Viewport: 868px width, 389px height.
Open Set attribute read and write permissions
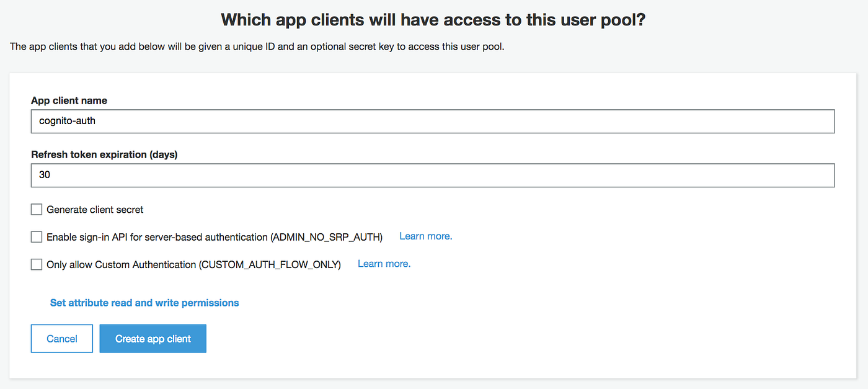[144, 302]
